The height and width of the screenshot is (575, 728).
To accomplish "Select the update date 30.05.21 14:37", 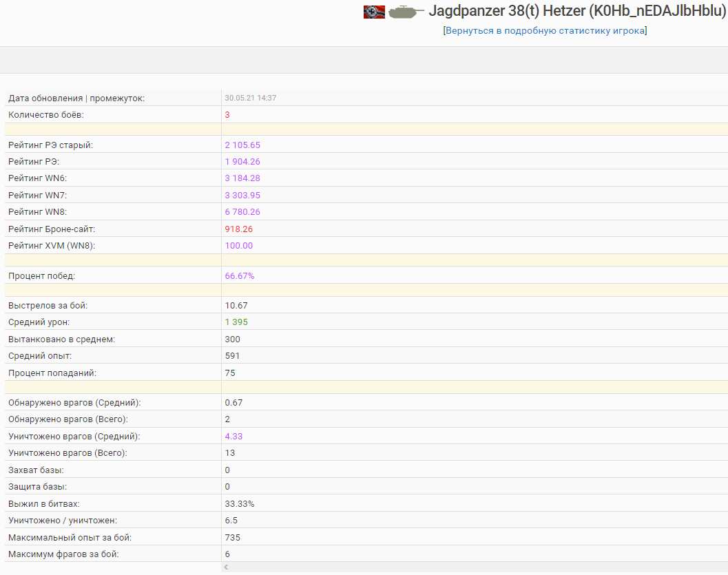I will click(250, 98).
